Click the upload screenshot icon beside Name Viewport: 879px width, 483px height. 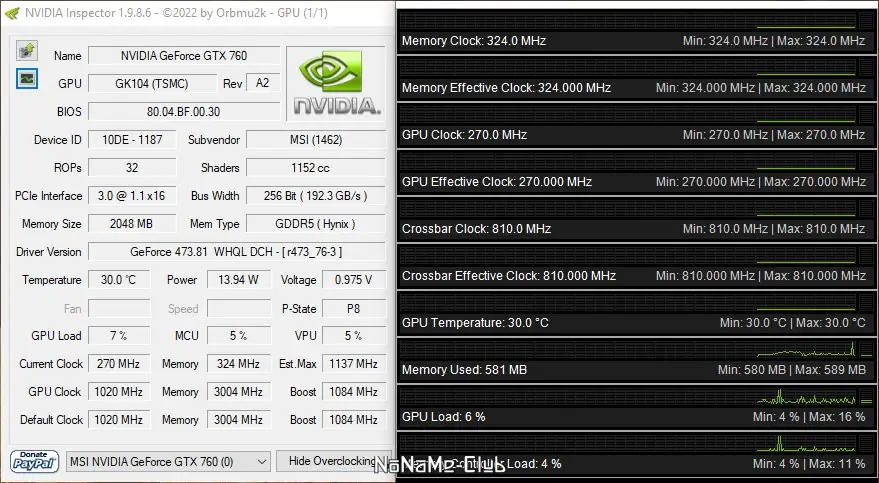26,50
